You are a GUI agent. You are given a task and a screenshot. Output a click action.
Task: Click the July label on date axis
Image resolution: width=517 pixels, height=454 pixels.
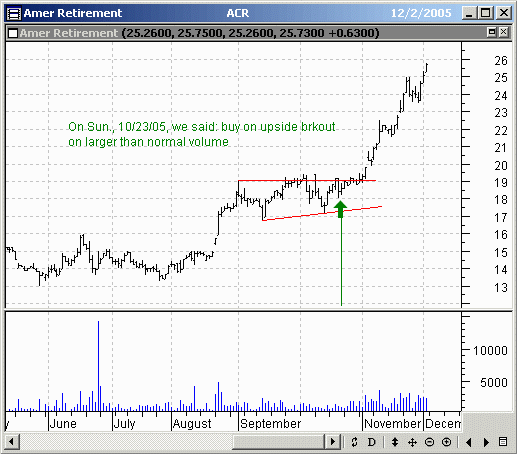124,424
